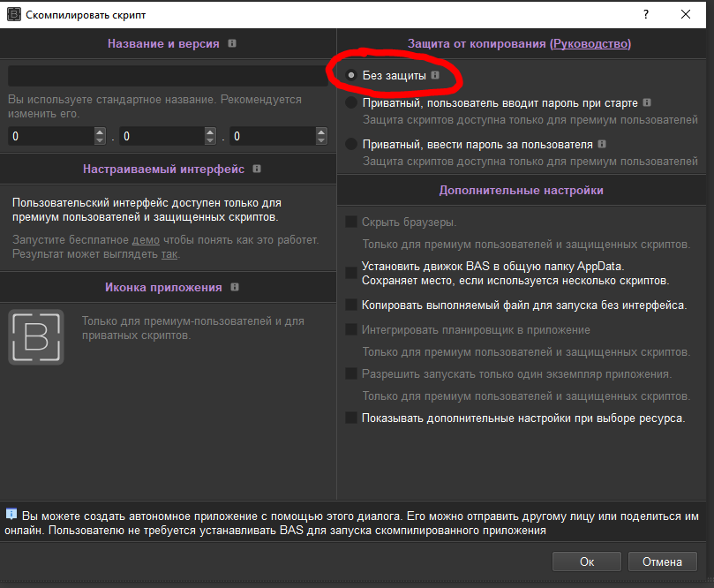The image size is (714, 588).
Task: Enable copying executable for interface-free launch
Action: pyautogui.click(x=349, y=305)
